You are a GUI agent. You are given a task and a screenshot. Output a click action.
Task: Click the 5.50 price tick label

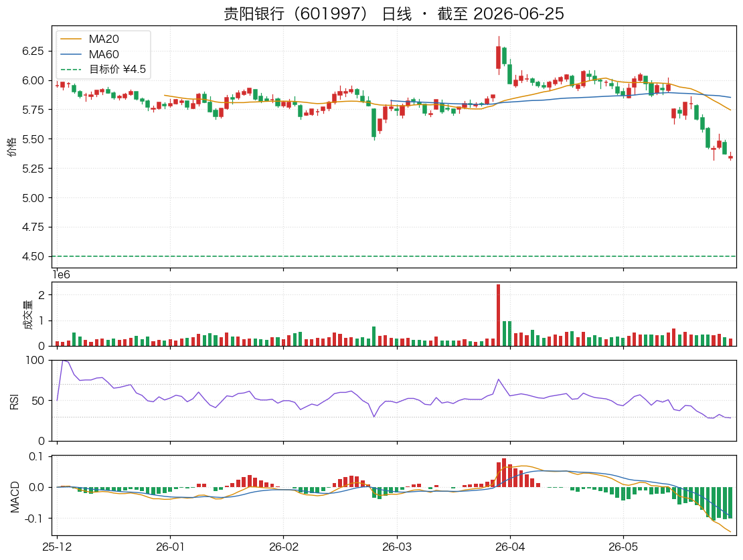pyautogui.click(x=33, y=139)
